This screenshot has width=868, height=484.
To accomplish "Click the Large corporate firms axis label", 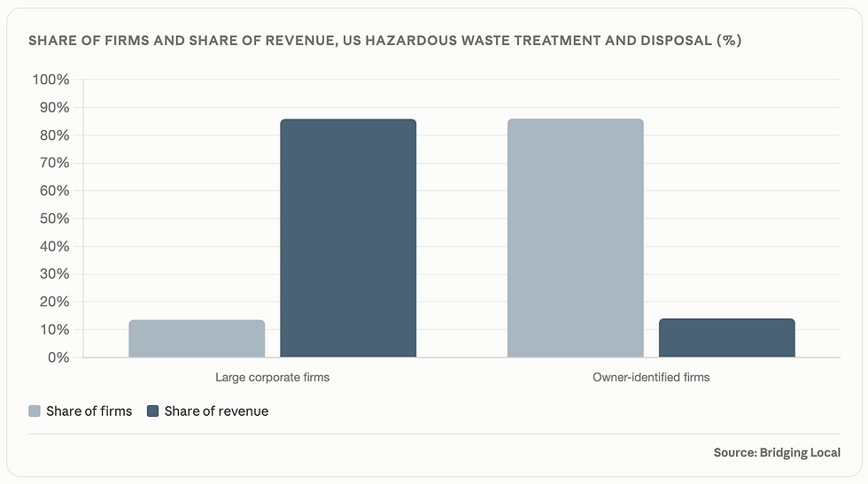I will point(273,377).
